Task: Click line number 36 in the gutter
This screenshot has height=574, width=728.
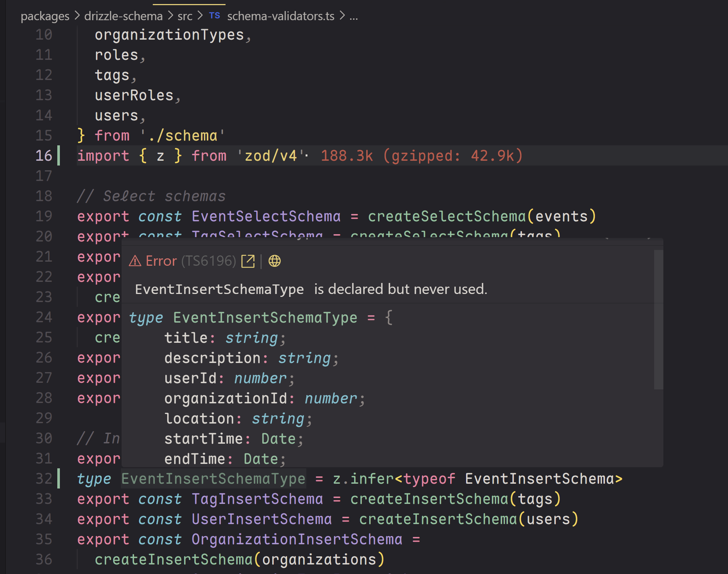Action: point(44,559)
